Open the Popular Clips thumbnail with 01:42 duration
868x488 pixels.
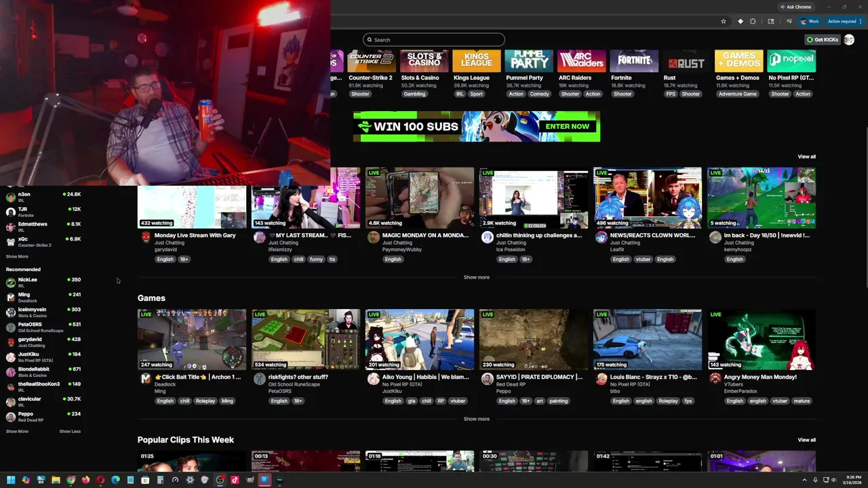click(x=648, y=461)
